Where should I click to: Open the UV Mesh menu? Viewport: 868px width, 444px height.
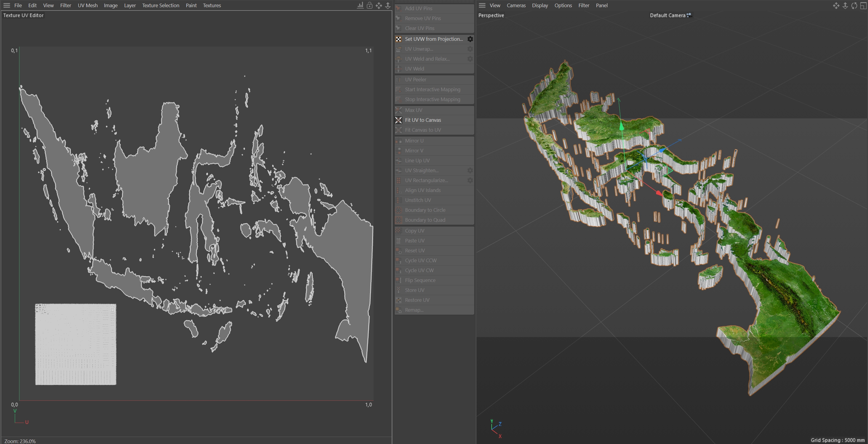click(x=88, y=5)
